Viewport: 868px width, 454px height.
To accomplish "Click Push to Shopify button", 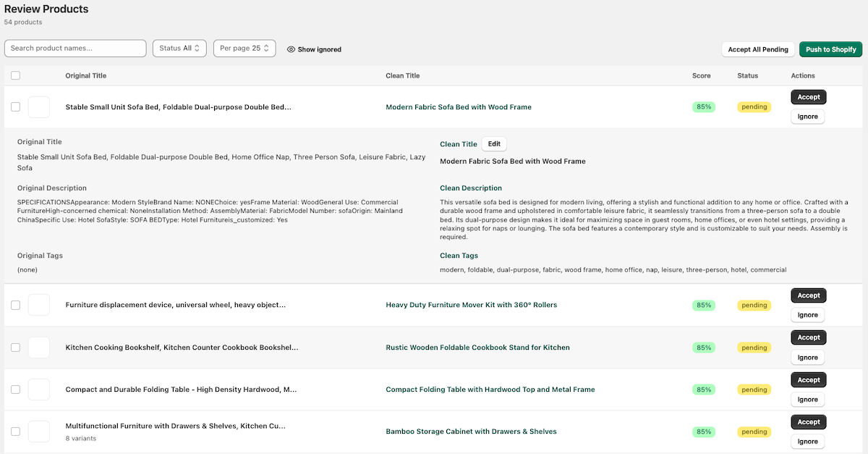I will click(x=831, y=49).
